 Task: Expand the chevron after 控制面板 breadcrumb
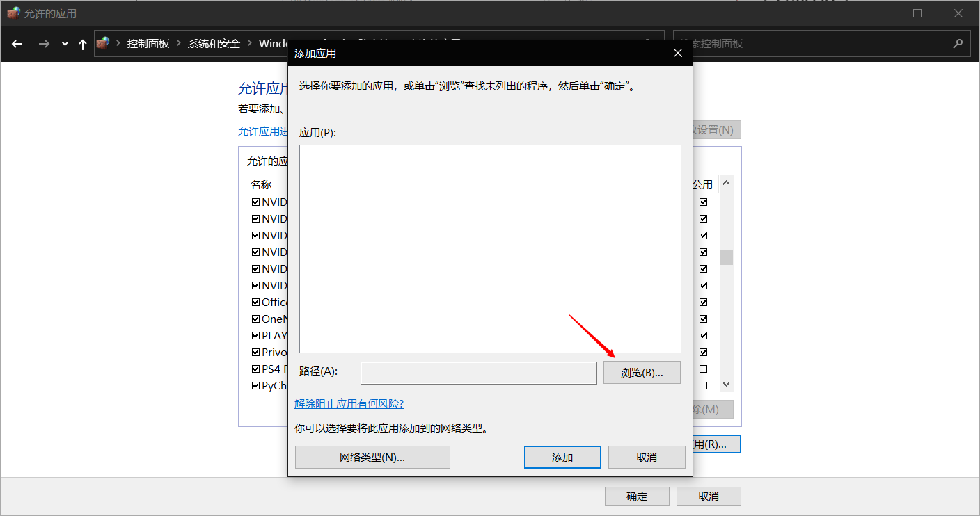click(x=178, y=43)
